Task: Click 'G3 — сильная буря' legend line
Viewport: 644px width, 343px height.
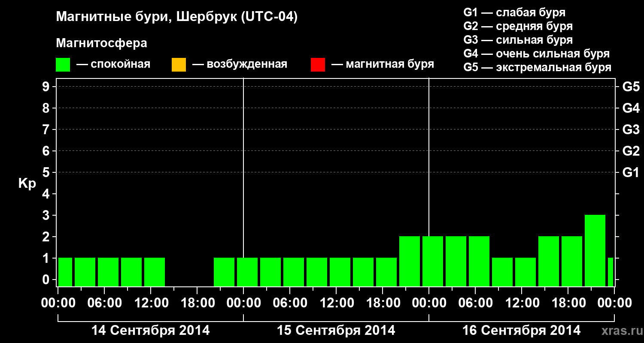Action: click(518, 40)
